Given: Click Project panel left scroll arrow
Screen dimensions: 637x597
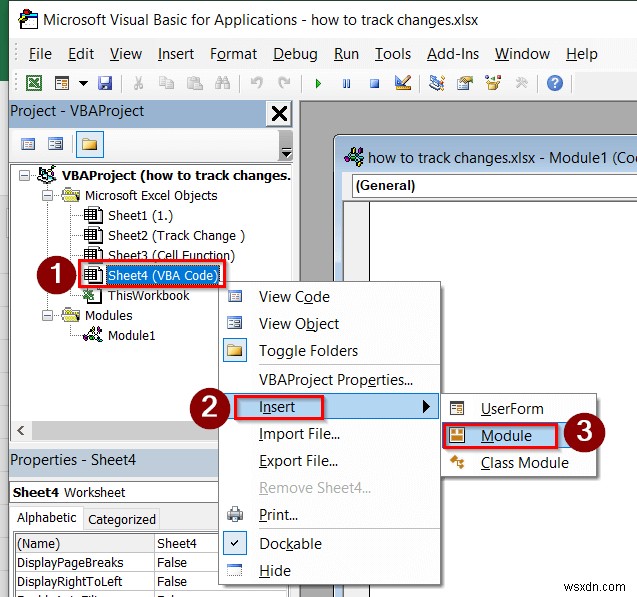Looking at the screenshot, I should point(21,430).
